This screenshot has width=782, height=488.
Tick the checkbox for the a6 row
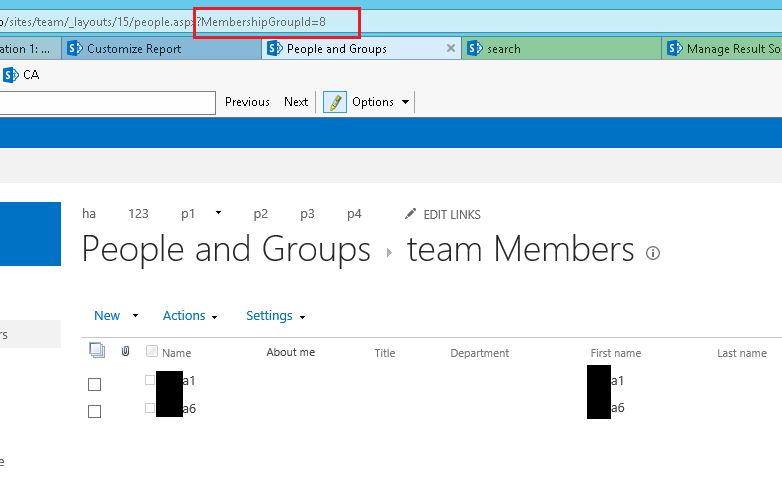94,411
